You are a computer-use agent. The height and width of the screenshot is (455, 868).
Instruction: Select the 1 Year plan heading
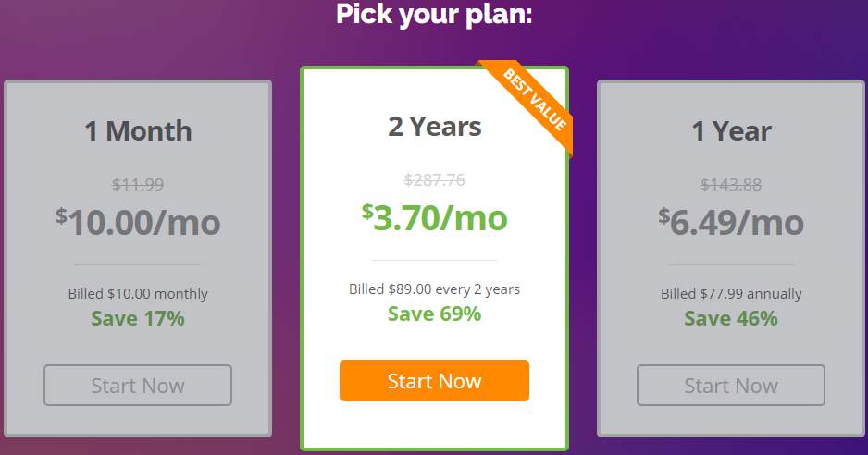(x=731, y=131)
